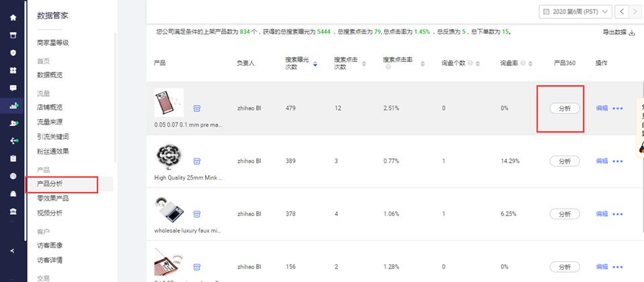The width and height of the screenshot is (644, 282).
Task: Sort by 搜索点击次数 using sort arrows
Action: (x=364, y=64)
